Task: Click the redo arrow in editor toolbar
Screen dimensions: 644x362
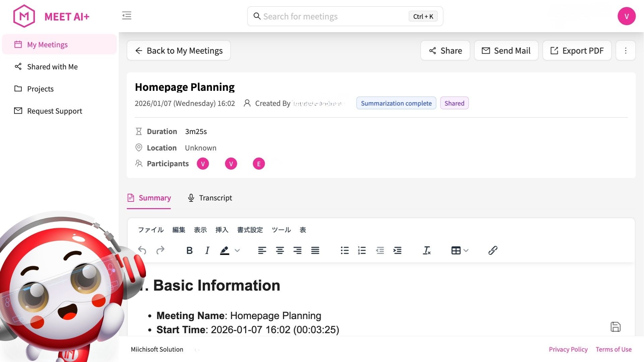Action: click(x=160, y=250)
